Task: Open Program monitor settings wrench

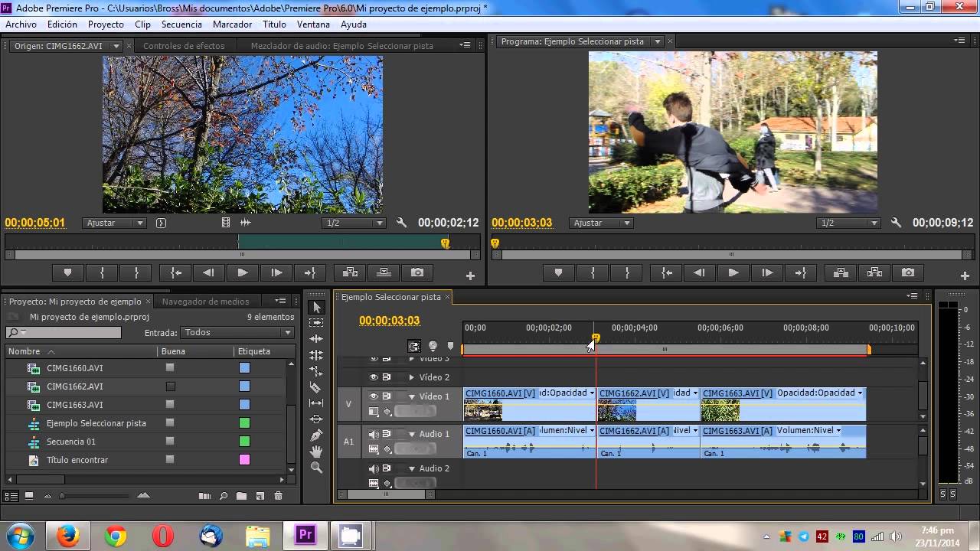Action: click(896, 223)
